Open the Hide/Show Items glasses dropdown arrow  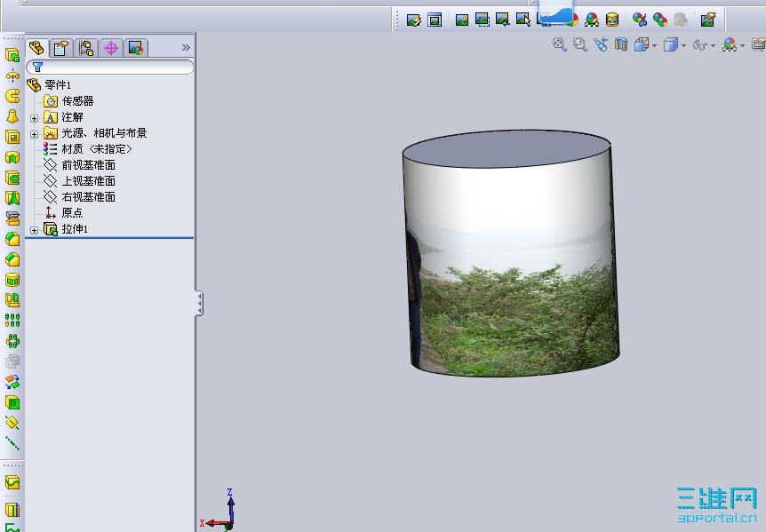714,46
